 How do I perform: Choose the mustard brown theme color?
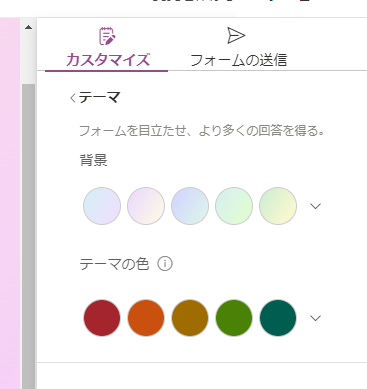190,318
